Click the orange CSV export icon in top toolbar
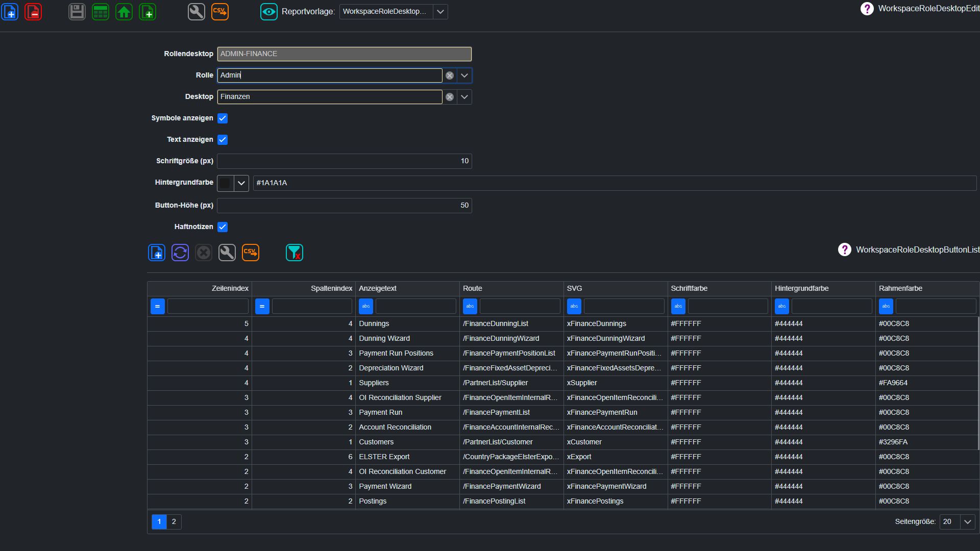Image resolution: width=980 pixels, height=551 pixels. 220,12
